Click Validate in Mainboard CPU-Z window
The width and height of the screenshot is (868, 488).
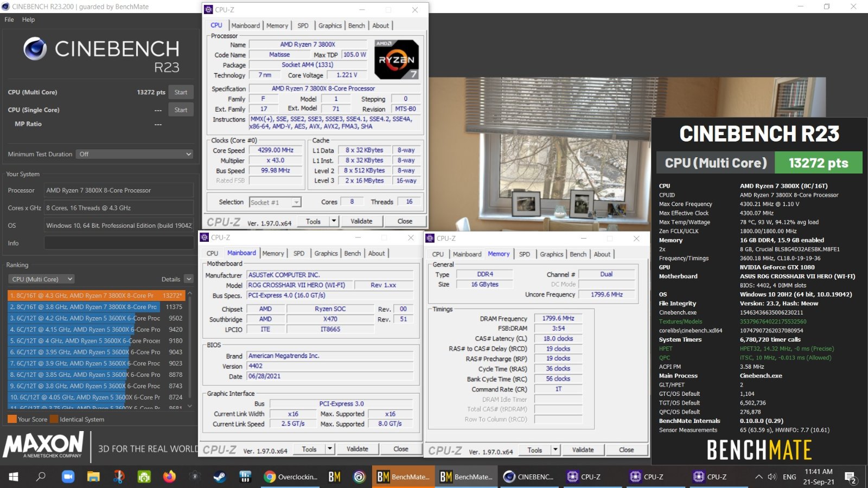[x=357, y=449]
